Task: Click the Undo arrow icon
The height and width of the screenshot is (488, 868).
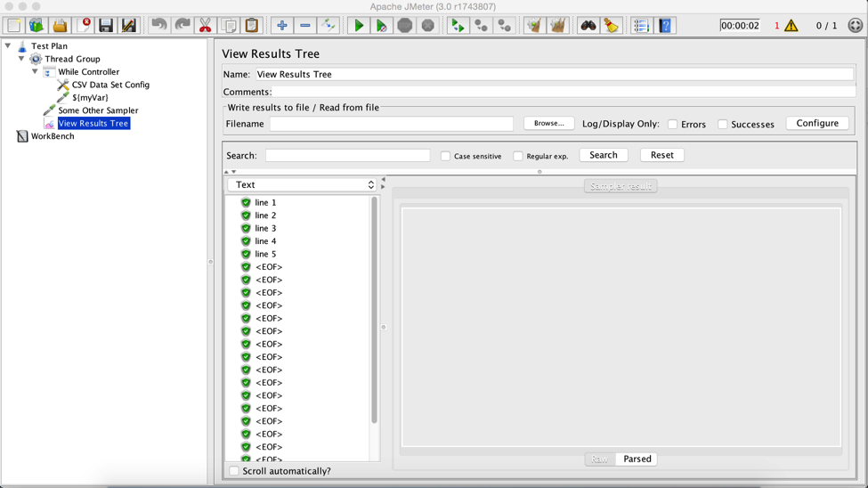Action: click(159, 26)
